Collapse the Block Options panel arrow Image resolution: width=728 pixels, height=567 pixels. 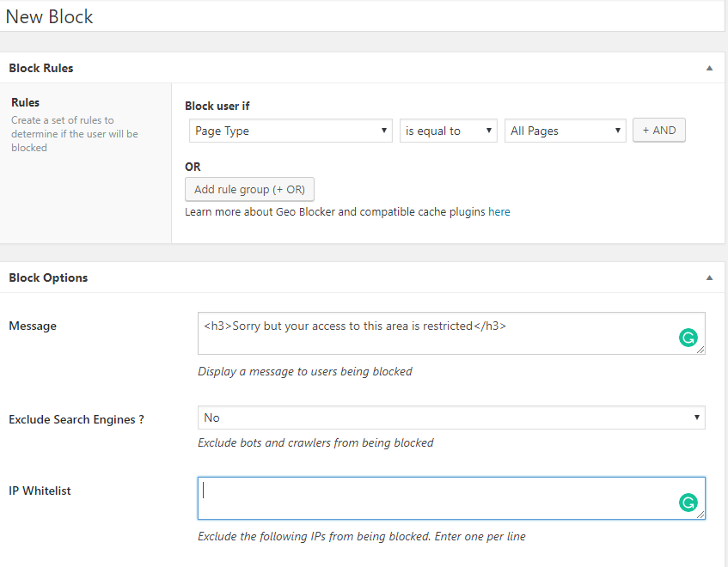tap(709, 277)
